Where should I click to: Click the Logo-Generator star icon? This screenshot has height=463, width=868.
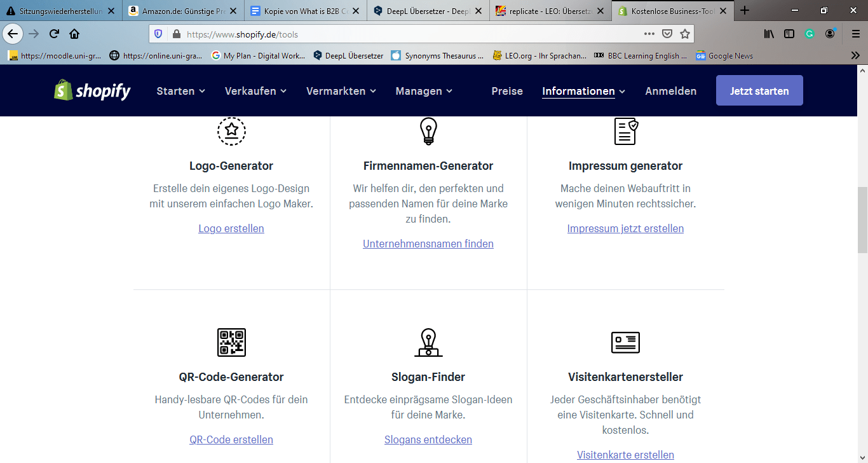click(231, 131)
